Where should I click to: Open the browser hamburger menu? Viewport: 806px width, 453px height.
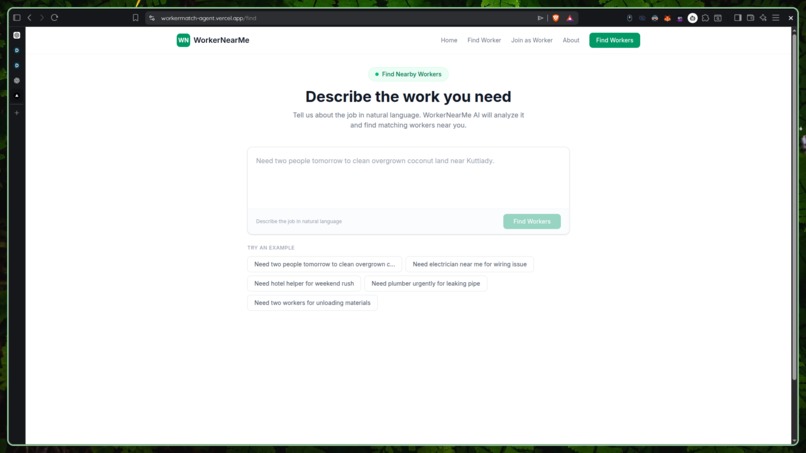pyautogui.click(x=776, y=17)
